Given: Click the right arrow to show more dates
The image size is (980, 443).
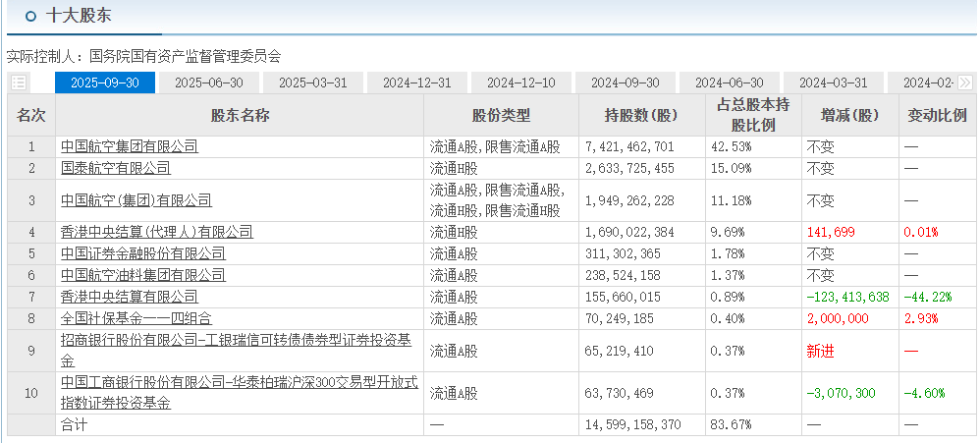Looking at the screenshot, I should coord(965,83).
